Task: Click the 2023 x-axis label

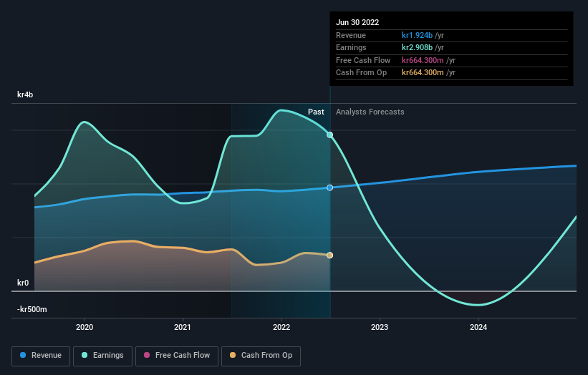Action: 380,328
